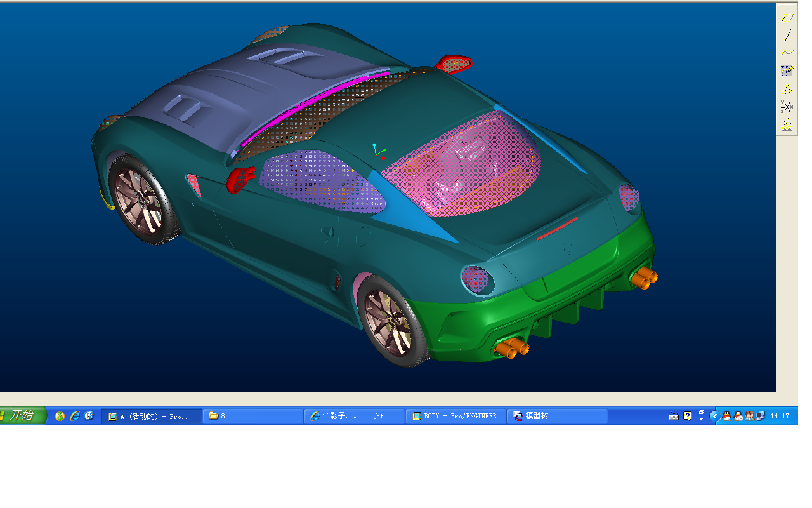Click the pink rear window of car
This screenshot has width=812, height=508.
(x=463, y=162)
